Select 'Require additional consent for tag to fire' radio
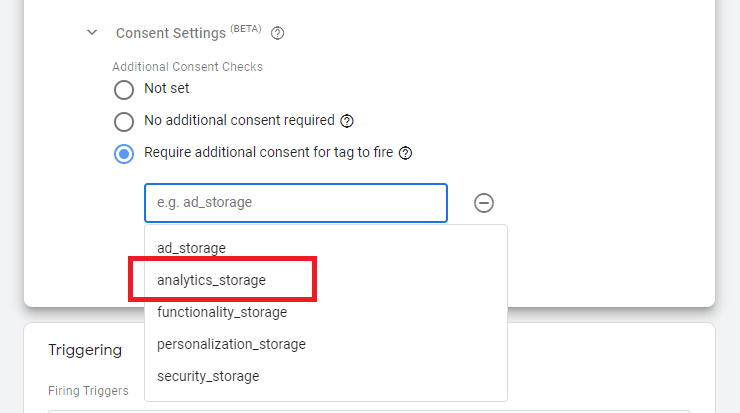This screenshot has height=413, width=740. click(124, 154)
